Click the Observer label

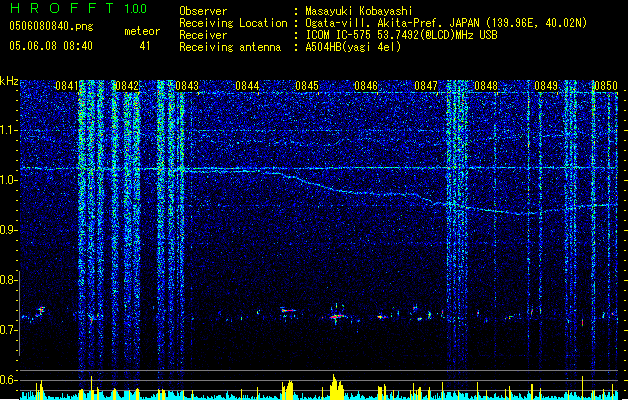click(203, 11)
